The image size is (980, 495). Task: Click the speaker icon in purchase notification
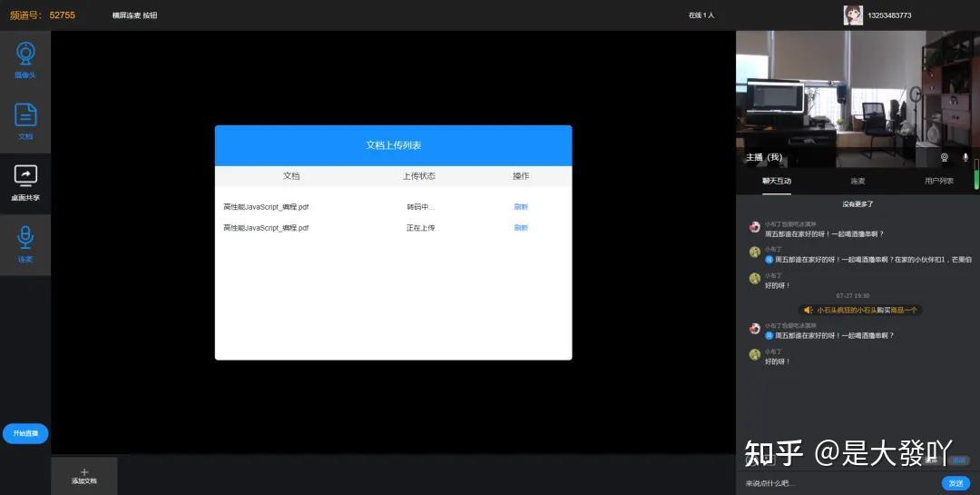coord(808,310)
